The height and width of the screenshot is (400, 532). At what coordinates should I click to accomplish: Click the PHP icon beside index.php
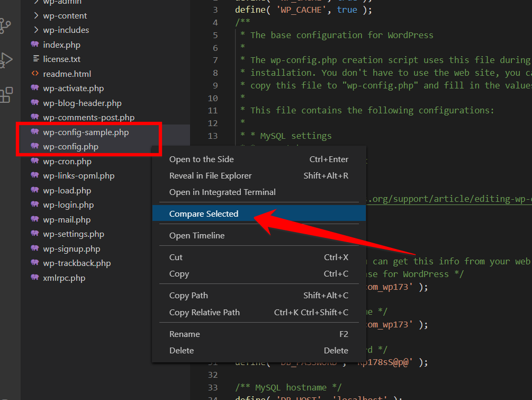coord(34,44)
